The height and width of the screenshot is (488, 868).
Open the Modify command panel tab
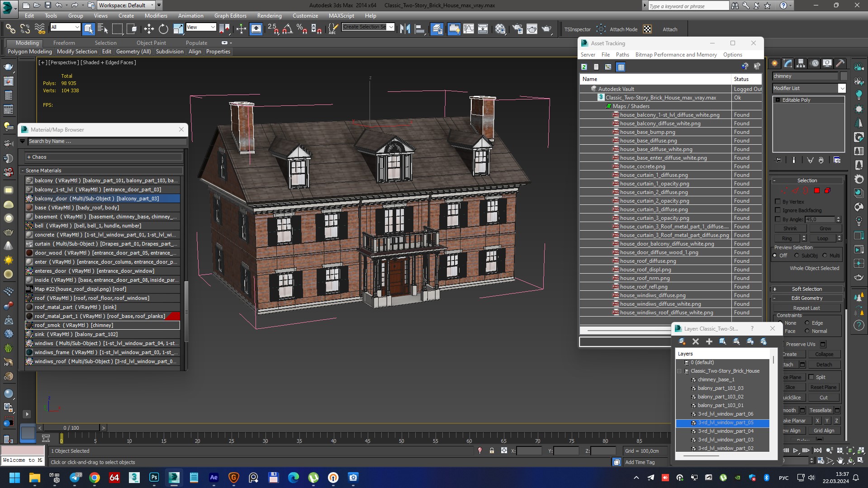[x=788, y=63]
